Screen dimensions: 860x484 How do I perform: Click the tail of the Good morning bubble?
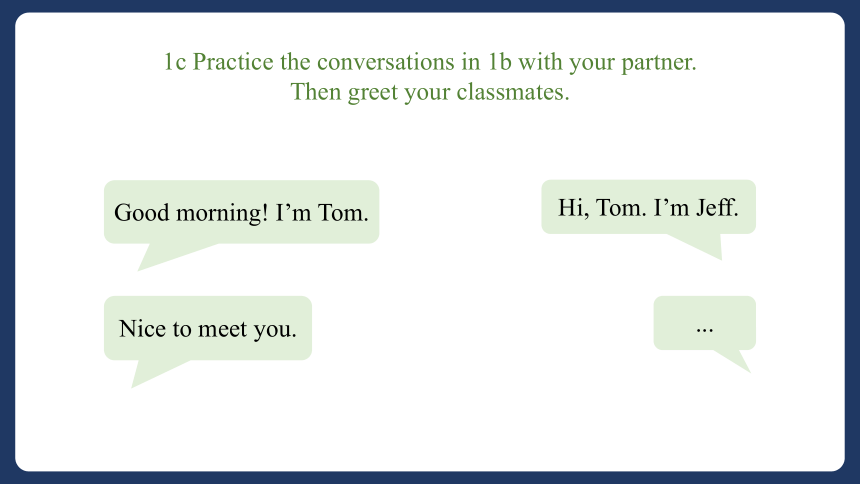click(165, 255)
